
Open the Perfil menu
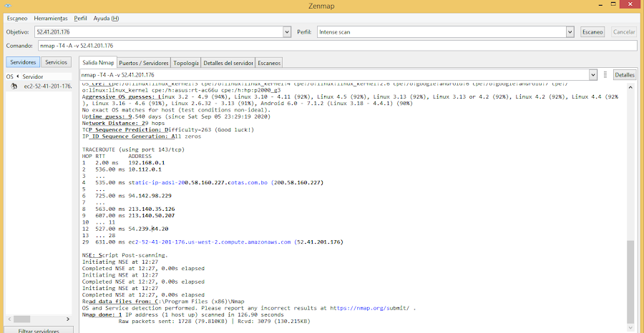[x=80, y=19]
